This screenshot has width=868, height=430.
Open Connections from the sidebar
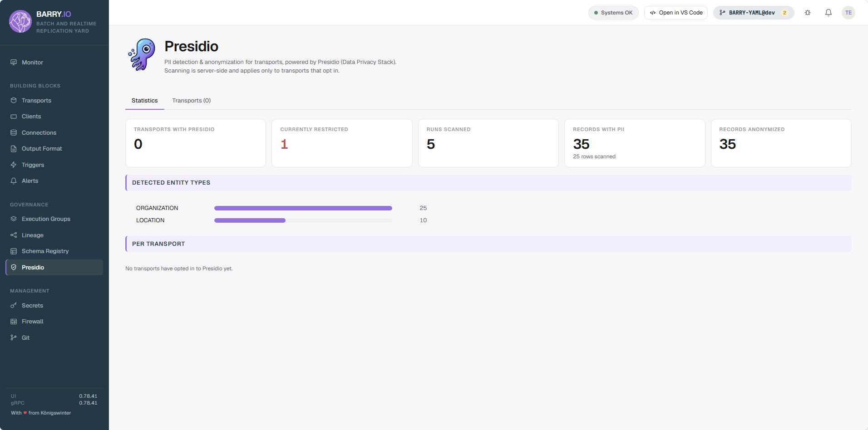[54, 132]
